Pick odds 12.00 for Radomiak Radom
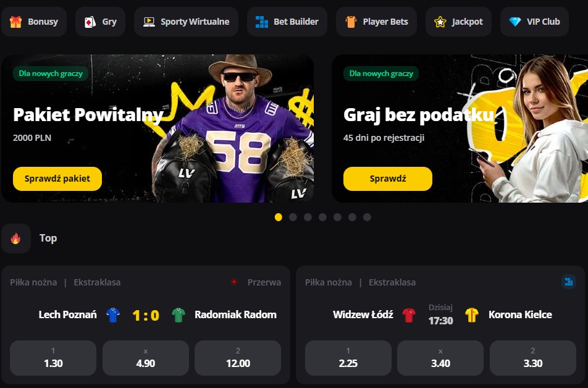588x388 pixels. (x=238, y=358)
